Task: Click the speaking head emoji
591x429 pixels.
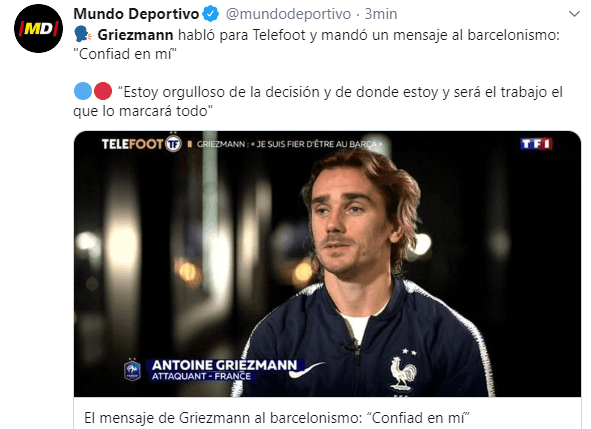Action: tap(83, 35)
